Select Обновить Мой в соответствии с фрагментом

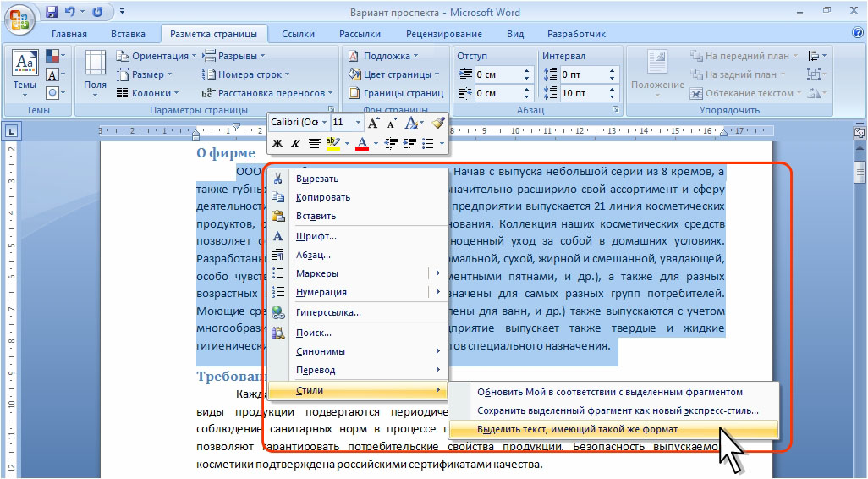coord(613,392)
